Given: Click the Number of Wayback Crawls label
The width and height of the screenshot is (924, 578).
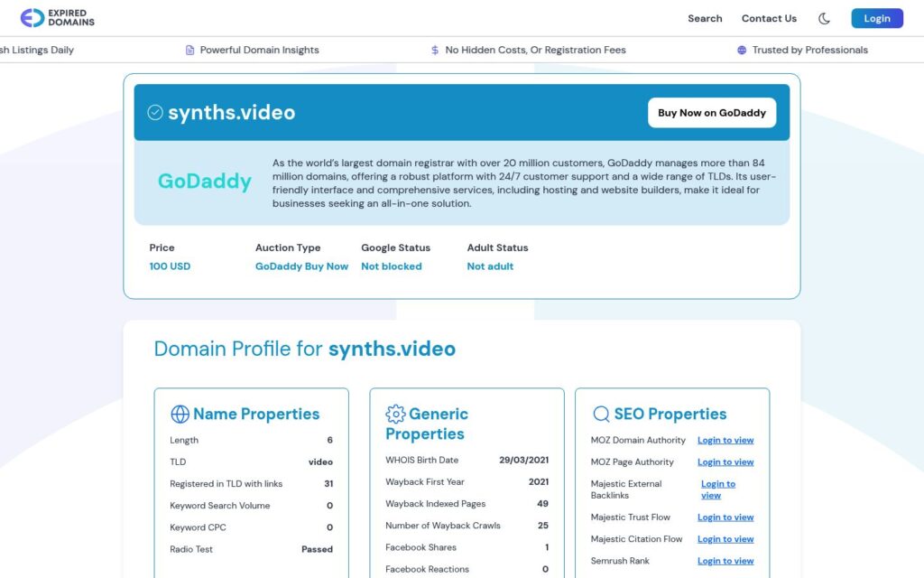Looking at the screenshot, I should pos(442,526).
